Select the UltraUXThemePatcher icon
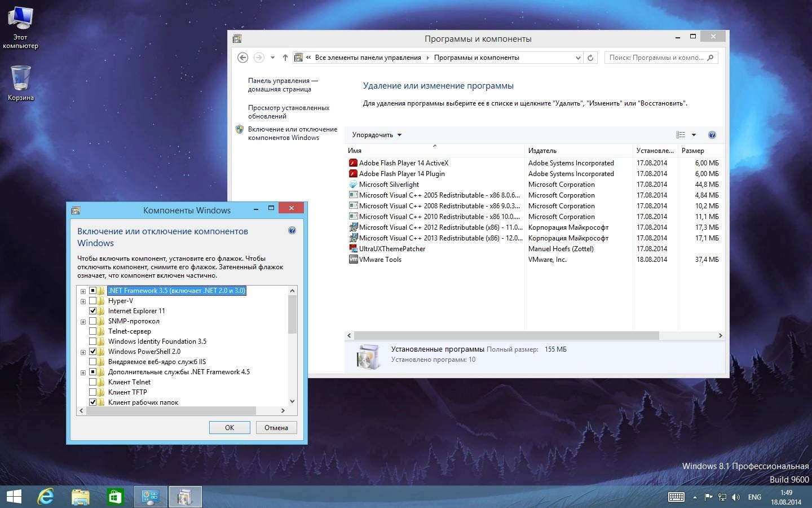The width and height of the screenshot is (812, 508). (x=353, y=249)
